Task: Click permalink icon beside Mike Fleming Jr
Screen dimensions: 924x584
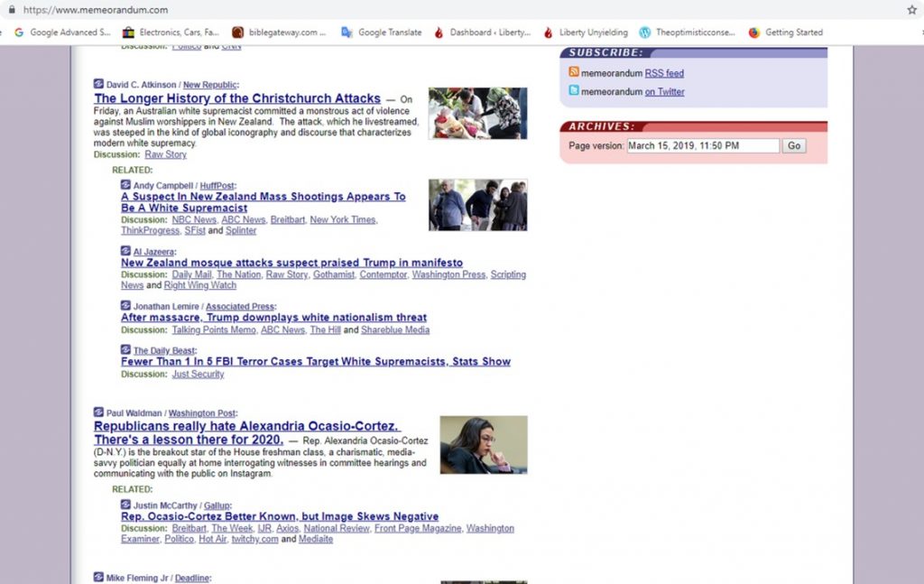Action: point(98,577)
